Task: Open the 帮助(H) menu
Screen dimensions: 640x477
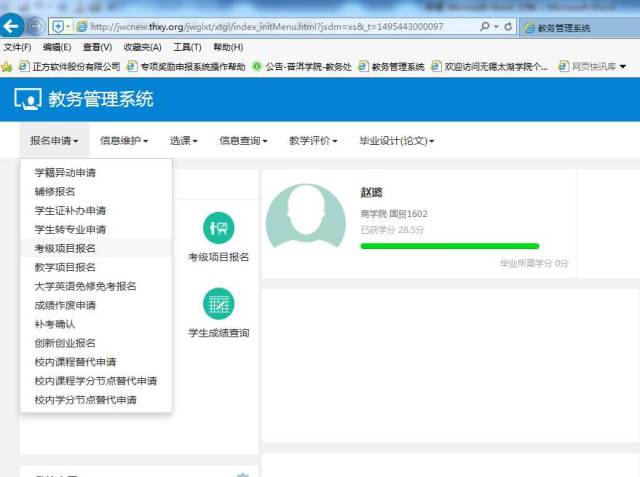Action: tap(228, 47)
